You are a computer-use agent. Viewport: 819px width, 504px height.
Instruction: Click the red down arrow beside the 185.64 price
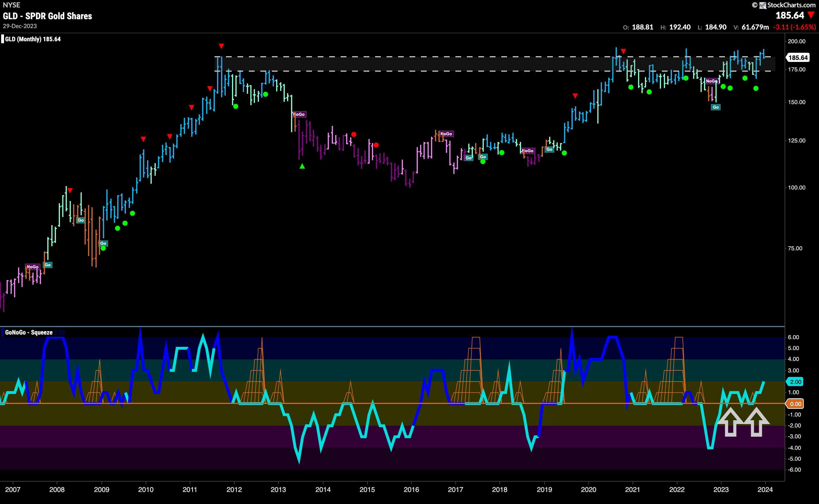pos(811,15)
